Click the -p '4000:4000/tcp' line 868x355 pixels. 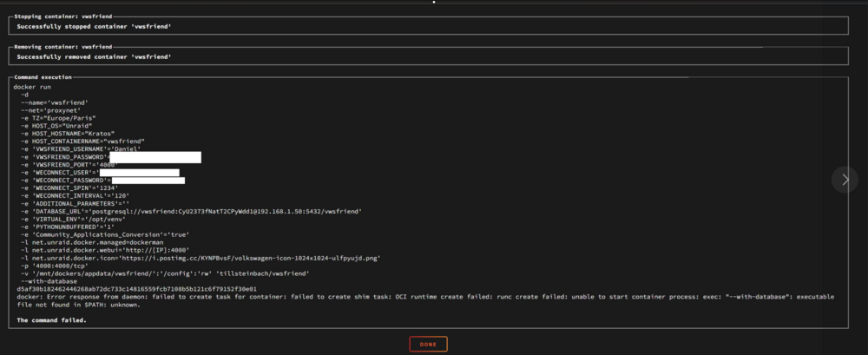pos(54,266)
